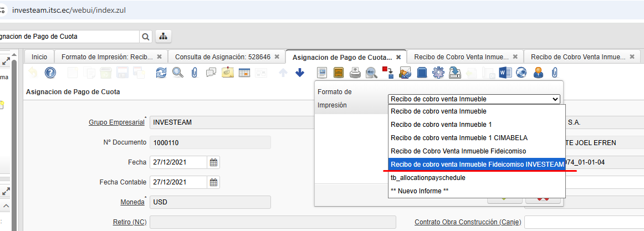Viewport: 644px width, 231px height.
Task: Switch to 'Consulta de Asignación: 528646' tab
Action: (x=223, y=57)
